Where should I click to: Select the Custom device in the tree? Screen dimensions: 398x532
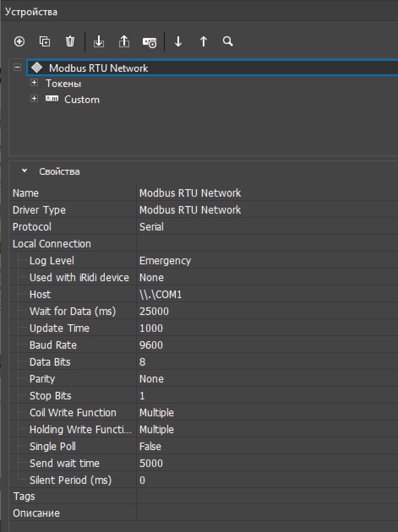click(82, 100)
